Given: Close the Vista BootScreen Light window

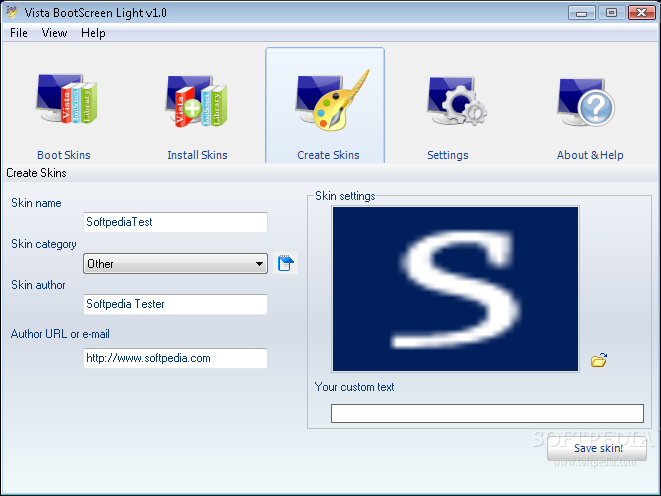Looking at the screenshot, I should (642, 13).
